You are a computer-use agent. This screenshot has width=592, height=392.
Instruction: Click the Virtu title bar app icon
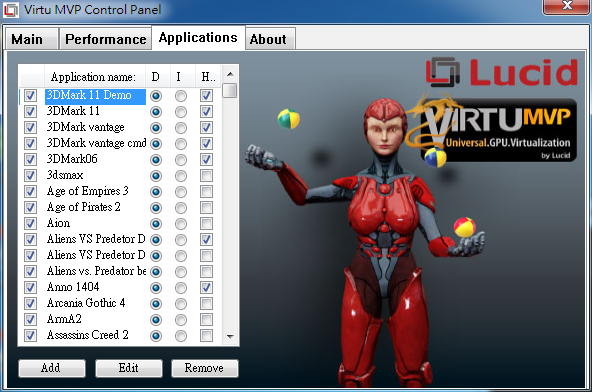[x=11, y=10]
